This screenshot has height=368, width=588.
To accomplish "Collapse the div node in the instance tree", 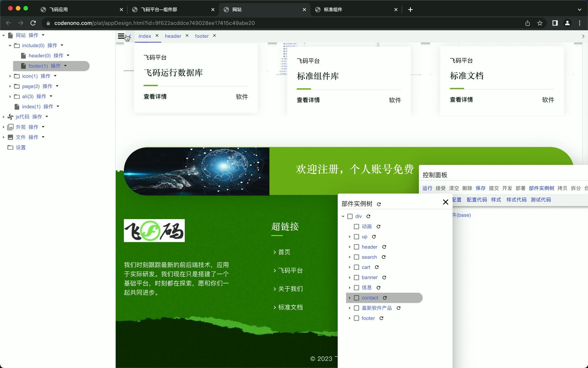I will (343, 216).
